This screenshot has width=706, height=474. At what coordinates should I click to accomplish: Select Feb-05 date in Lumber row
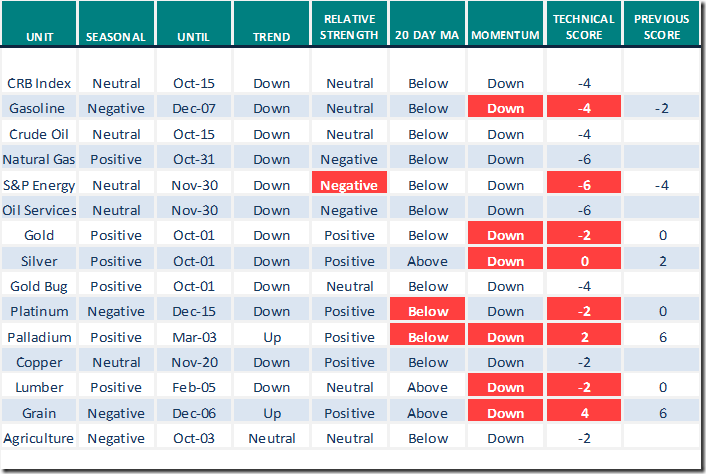tap(193, 387)
